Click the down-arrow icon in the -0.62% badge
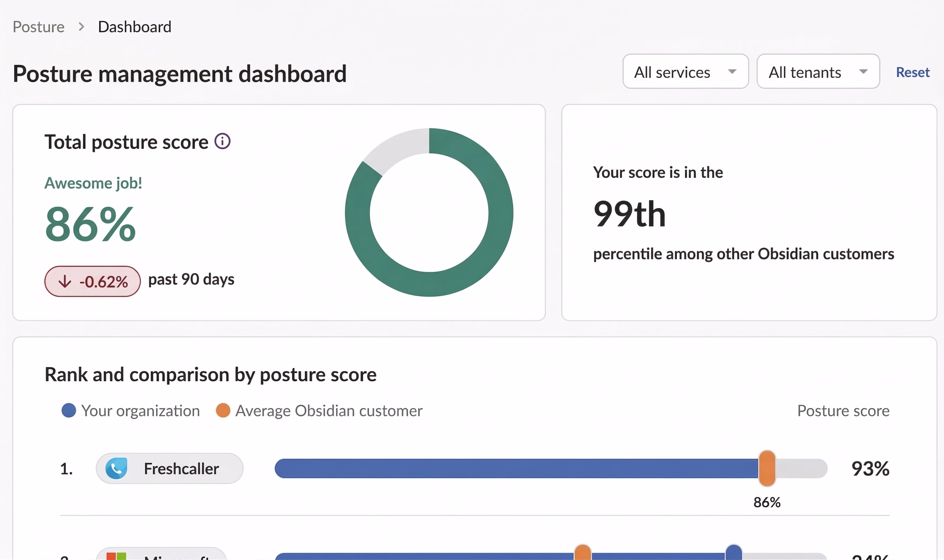This screenshot has width=944, height=560. tap(65, 281)
